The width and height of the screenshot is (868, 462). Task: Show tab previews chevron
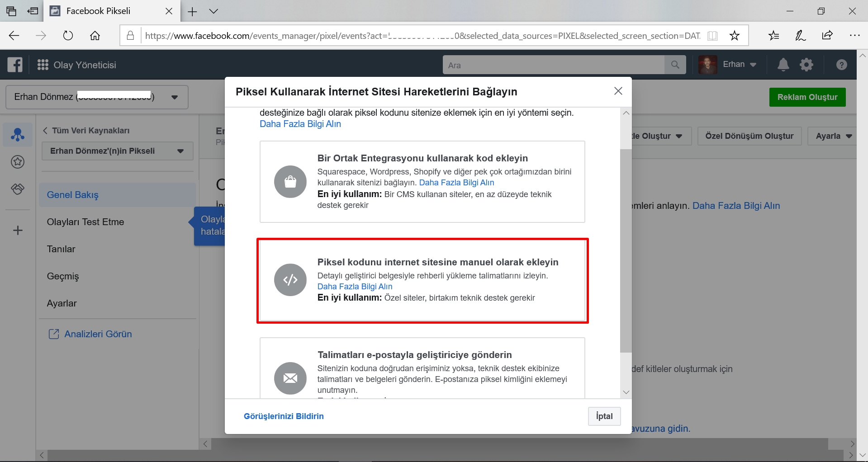213,11
